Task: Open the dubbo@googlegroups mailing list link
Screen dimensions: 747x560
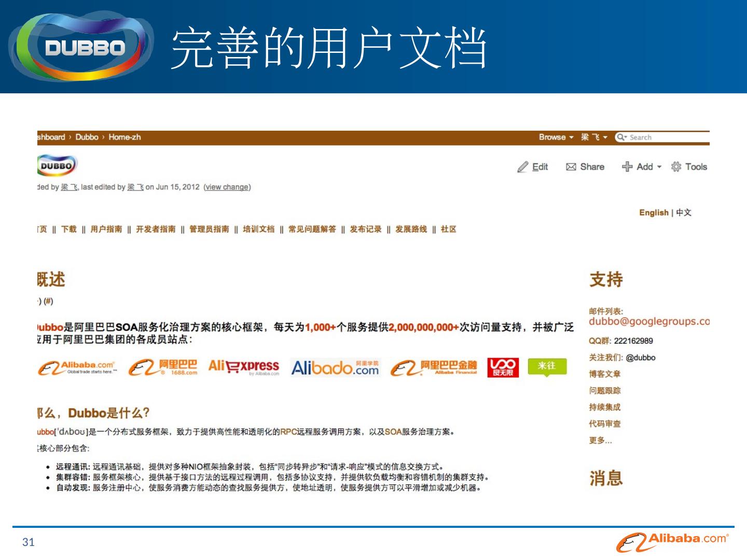Action: pos(649,321)
